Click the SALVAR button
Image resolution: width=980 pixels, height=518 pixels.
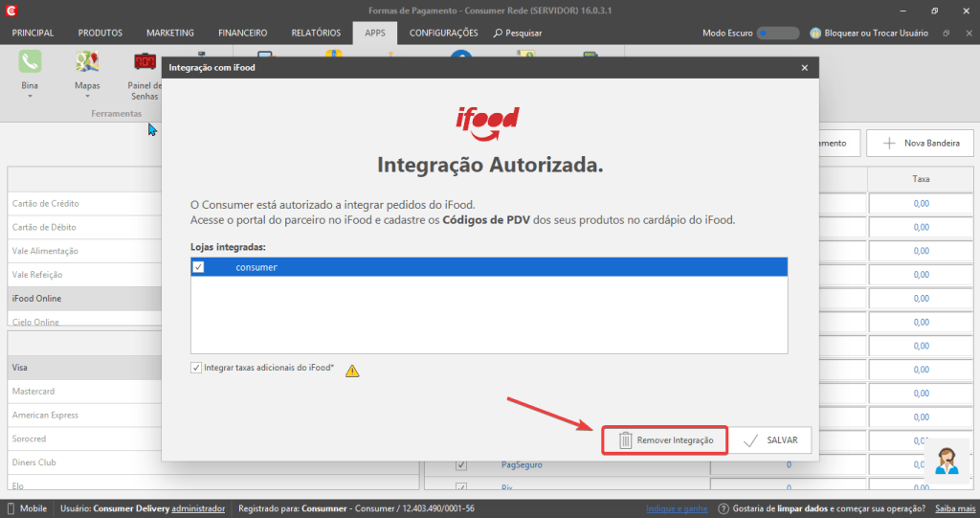[770, 440]
